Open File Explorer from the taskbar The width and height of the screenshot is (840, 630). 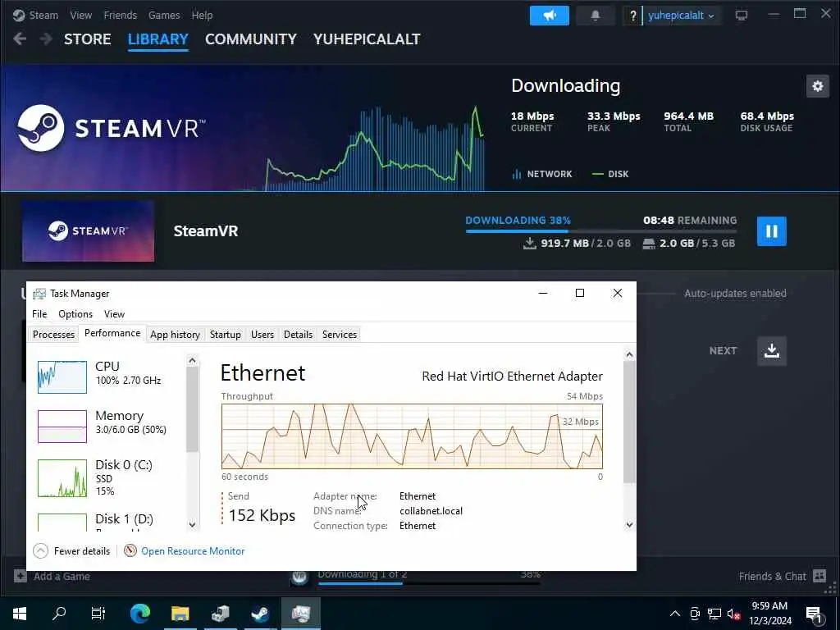point(180,614)
